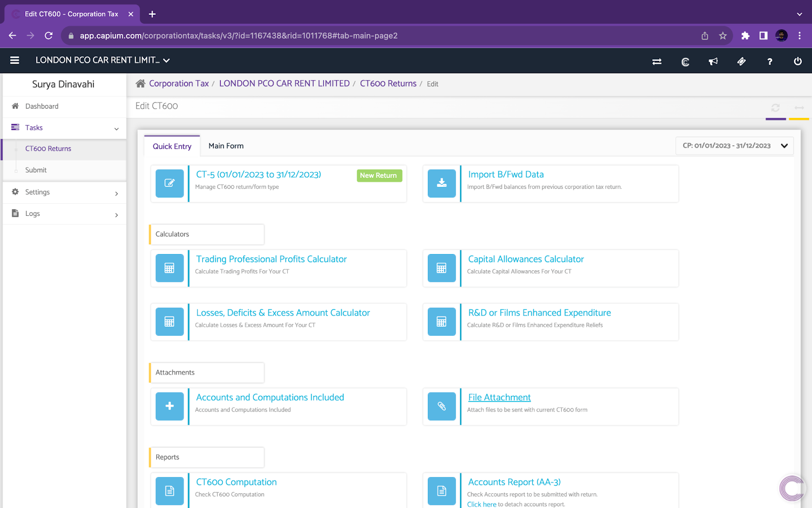Open help question mark icon
Screen dimensions: 812x508
point(770,61)
